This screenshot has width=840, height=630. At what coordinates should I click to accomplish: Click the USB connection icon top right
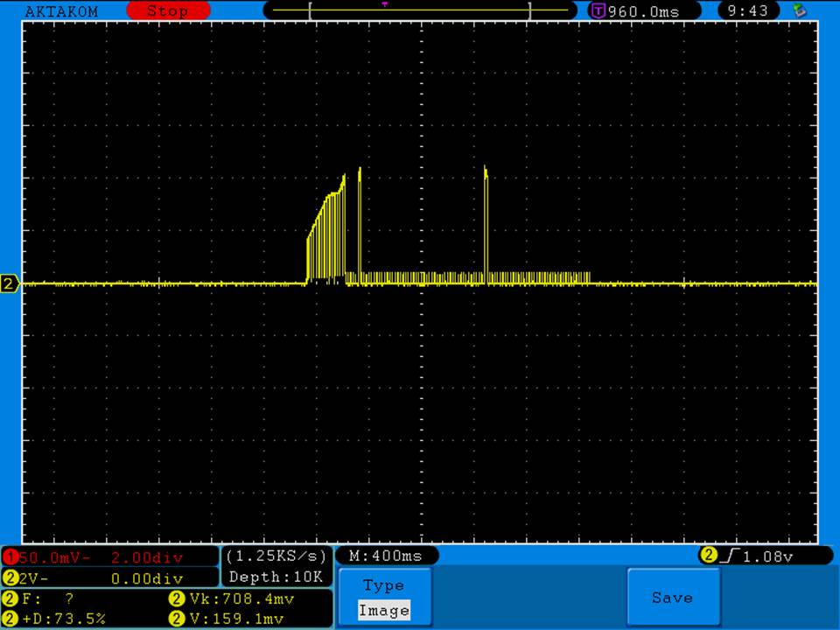pos(800,10)
